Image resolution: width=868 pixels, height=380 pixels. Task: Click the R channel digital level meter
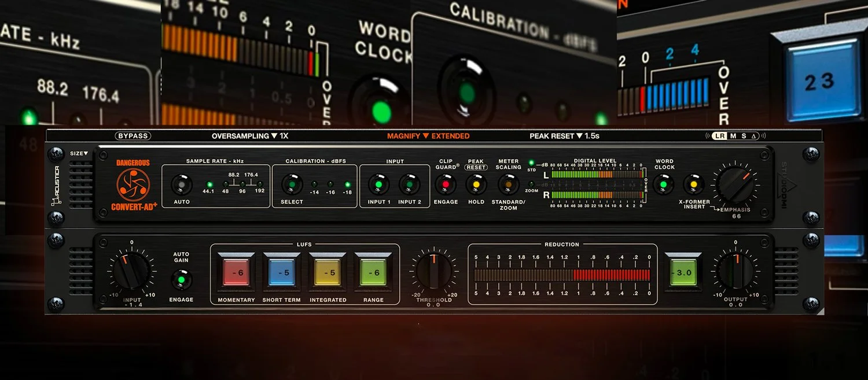[x=598, y=195]
